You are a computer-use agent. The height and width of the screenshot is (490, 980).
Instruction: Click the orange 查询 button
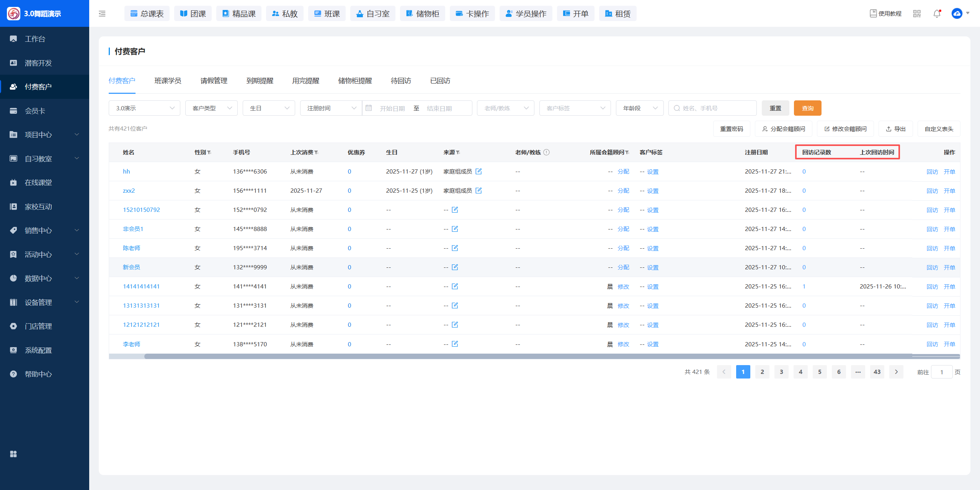[807, 108]
